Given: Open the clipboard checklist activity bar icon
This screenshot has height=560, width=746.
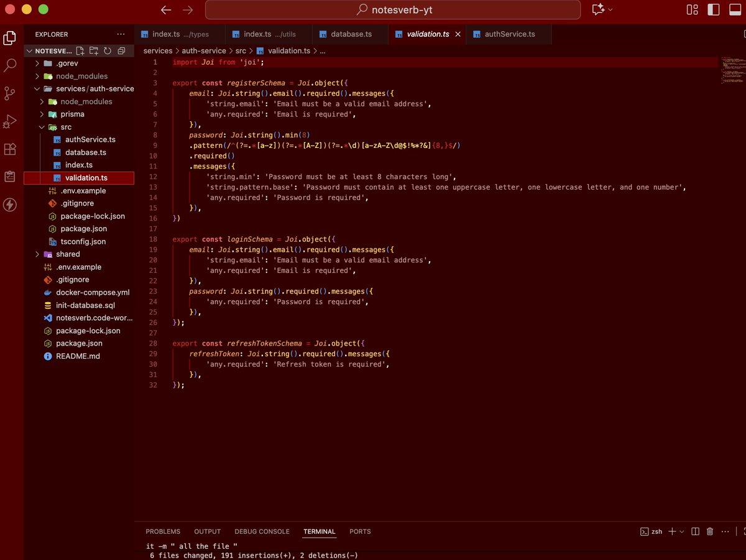Looking at the screenshot, I should pyautogui.click(x=10, y=177).
